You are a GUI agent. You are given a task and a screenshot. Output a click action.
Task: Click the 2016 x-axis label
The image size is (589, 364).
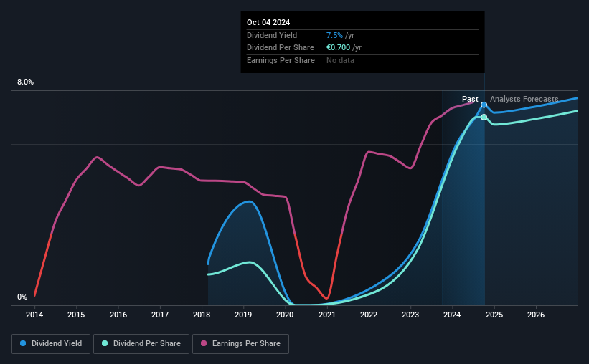(x=118, y=315)
